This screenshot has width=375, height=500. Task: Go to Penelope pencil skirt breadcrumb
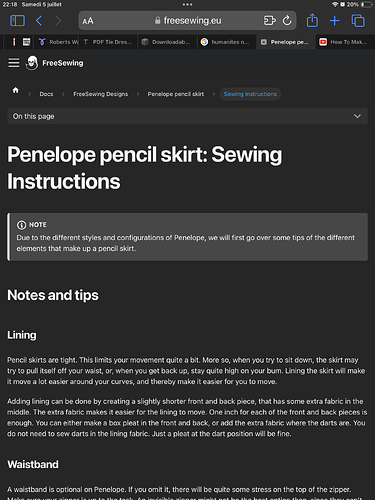(176, 94)
